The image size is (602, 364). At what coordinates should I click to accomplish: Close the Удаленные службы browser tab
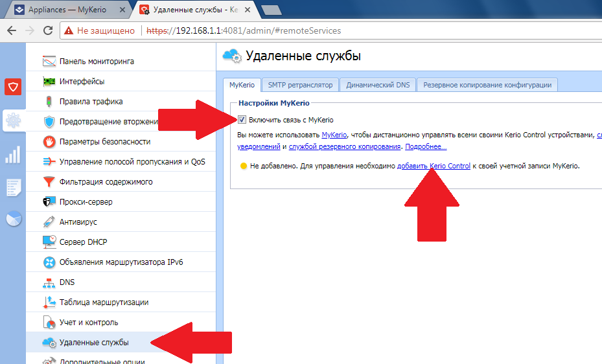tap(248, 10)
